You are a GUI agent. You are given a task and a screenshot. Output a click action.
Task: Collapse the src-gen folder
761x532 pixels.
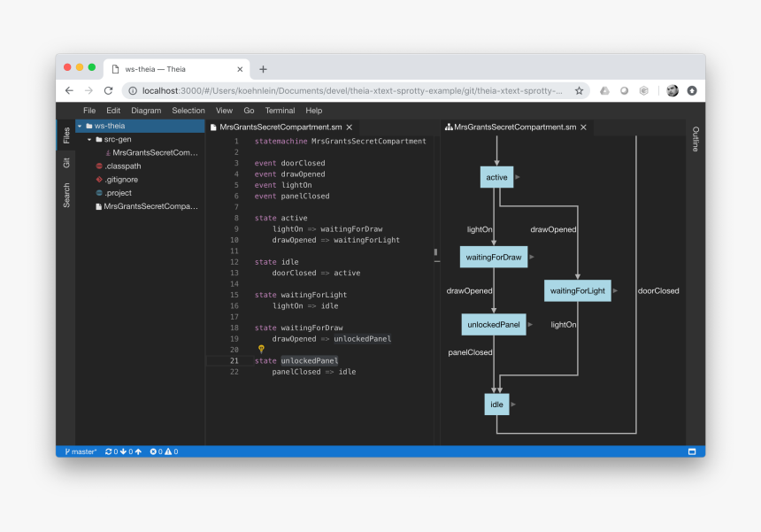[x=89, y=139]
